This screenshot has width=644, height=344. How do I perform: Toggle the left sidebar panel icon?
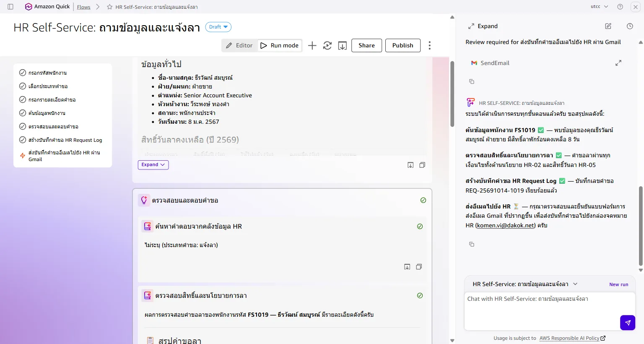[10, 7]
